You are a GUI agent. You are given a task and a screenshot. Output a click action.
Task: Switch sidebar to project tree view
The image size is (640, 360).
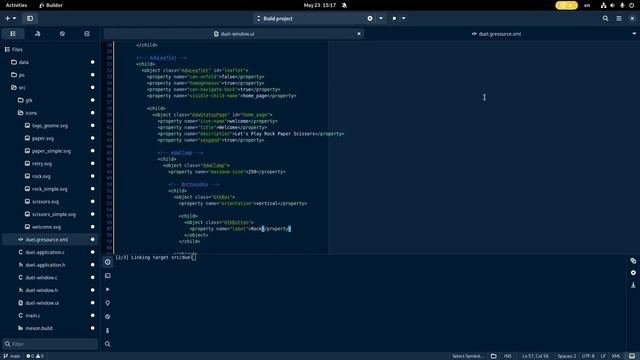coord(13,34)
